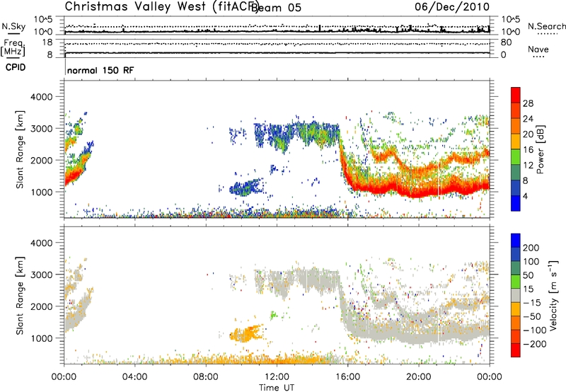Pick the gray ±15 velocity color segment
The height and width of the screenshot is (392, 566).
click(x=516, y=295)
